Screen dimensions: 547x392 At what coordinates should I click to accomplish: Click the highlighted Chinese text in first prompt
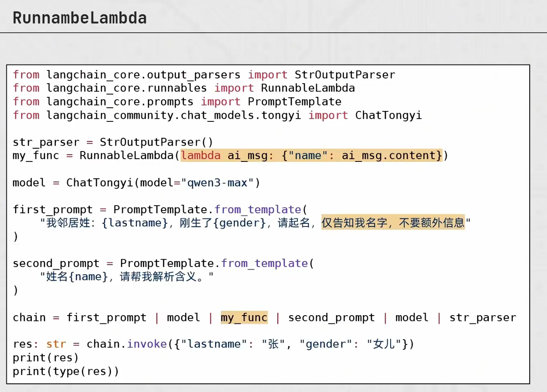click(x=393, y=223)
